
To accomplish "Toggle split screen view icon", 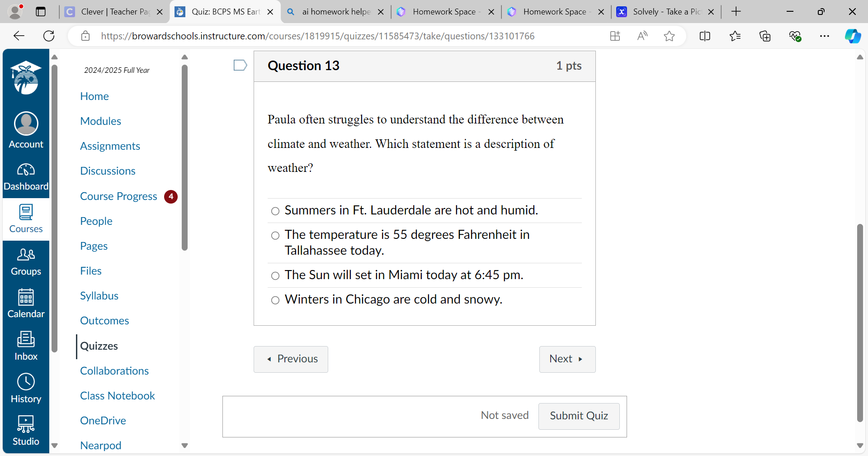I will click(705, 36).
